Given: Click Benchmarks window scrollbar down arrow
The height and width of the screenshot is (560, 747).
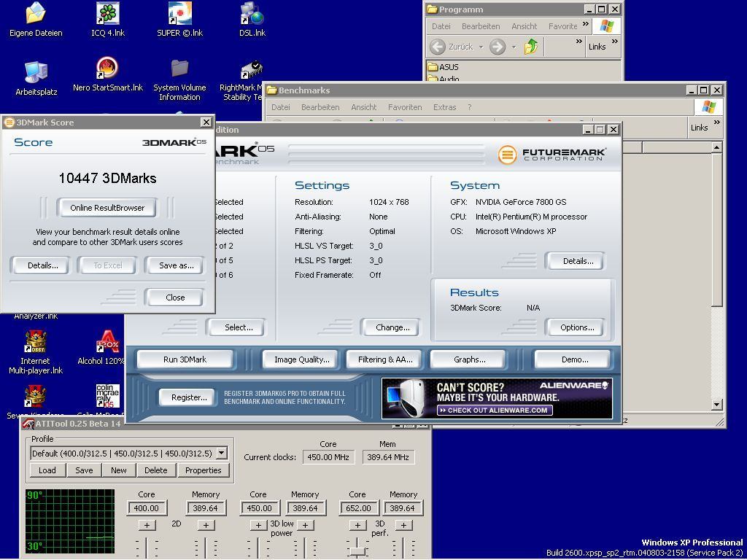Looking at the screenshot, I should click(x=716, y=404).
